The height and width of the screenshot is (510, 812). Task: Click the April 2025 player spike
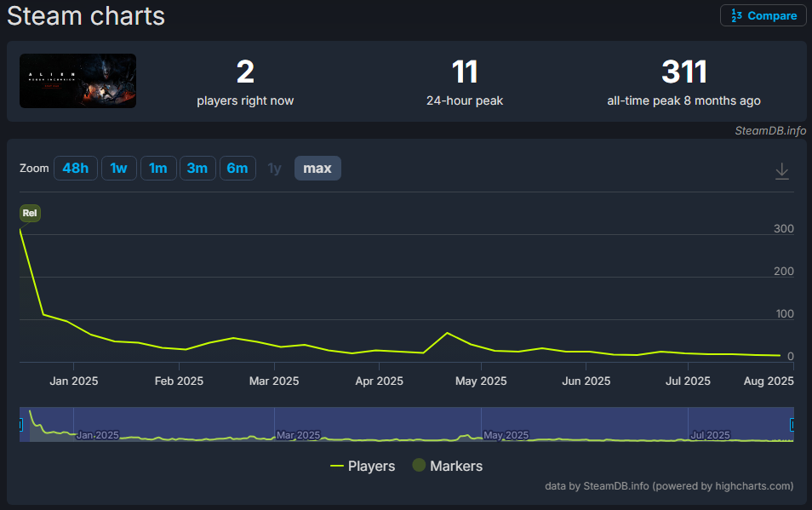447,333
